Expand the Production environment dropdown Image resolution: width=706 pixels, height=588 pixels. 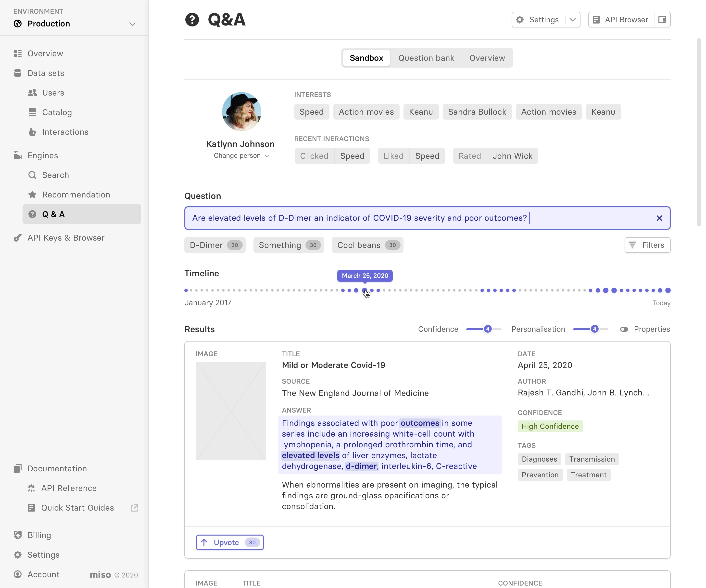[x=132, y=24]
